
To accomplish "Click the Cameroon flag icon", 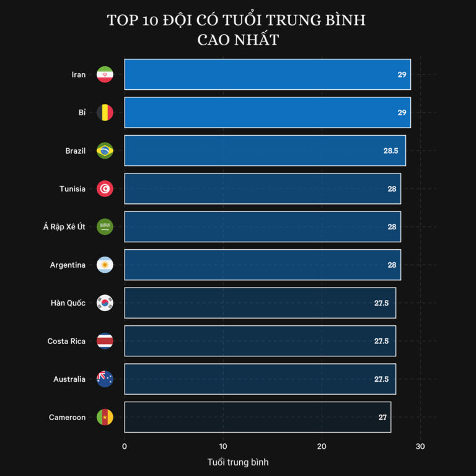I will [105, 417].
